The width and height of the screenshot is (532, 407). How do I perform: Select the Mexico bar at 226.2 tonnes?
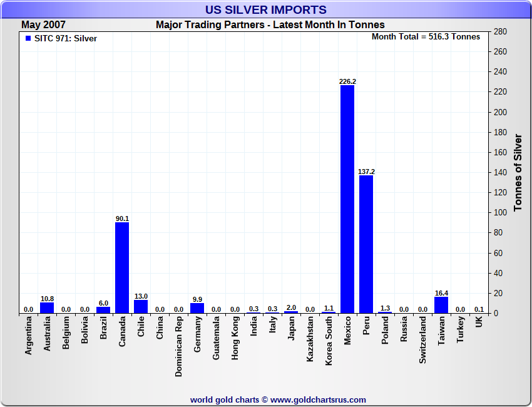[x=347, y=199]
